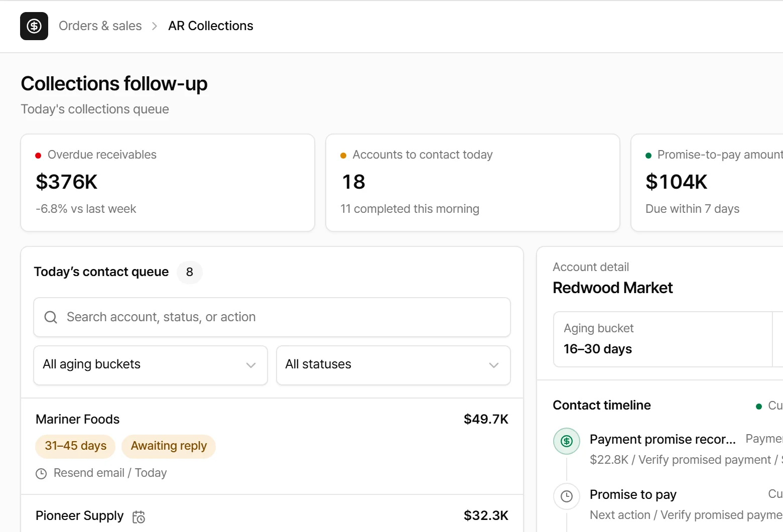Click the calendar icon next to Pioneer Supply
This screenshot has height=532, width=783.
(139, 516)
